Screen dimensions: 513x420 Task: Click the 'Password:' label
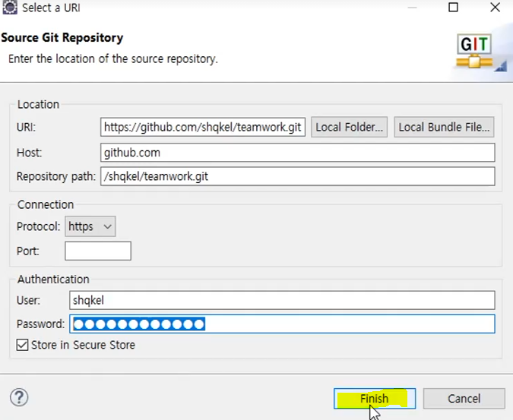click(x=41, y=324)
